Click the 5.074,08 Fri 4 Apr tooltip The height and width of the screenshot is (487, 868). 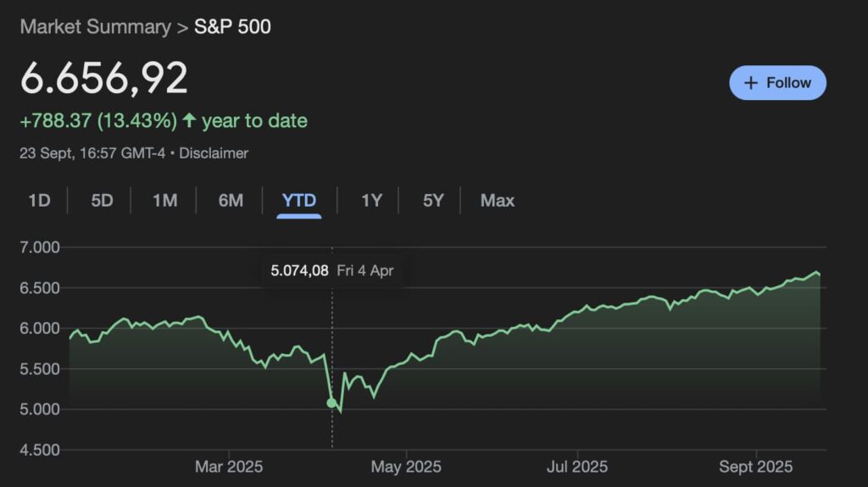[331, 272]
